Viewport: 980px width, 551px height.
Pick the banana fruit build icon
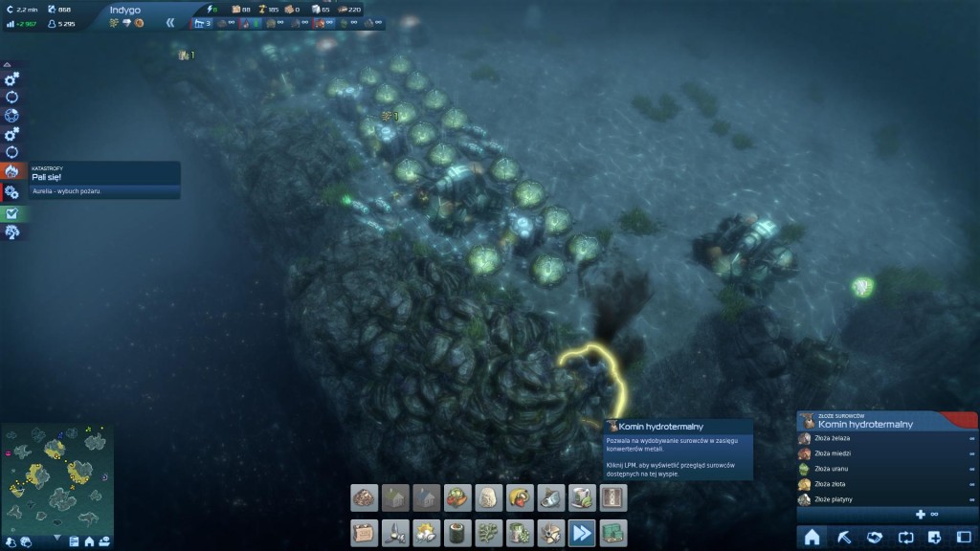[x=520, y=498]
